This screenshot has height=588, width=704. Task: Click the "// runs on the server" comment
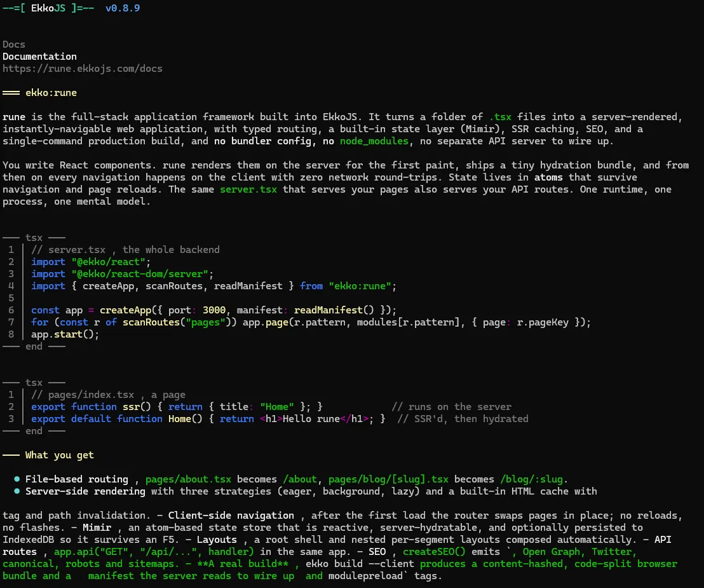pos(451,407)
